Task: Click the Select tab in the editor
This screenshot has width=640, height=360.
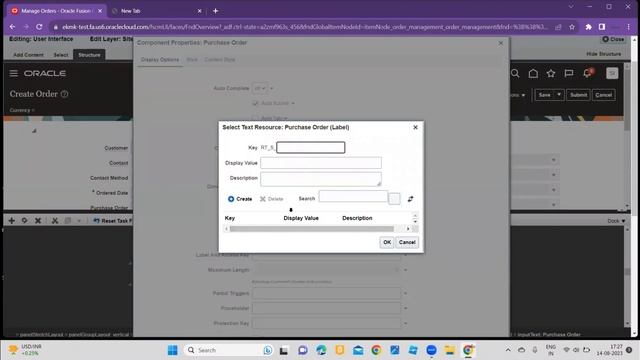Action: 61,55
